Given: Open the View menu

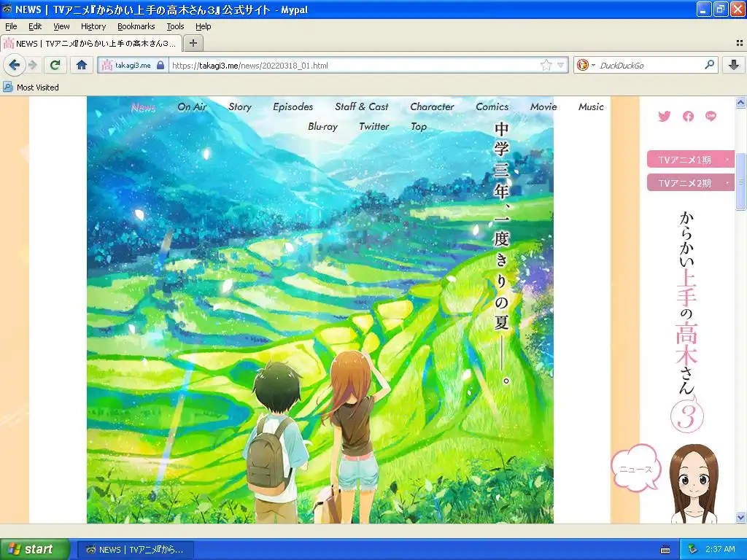Looking at the screenshot, I should pos(61,27).
